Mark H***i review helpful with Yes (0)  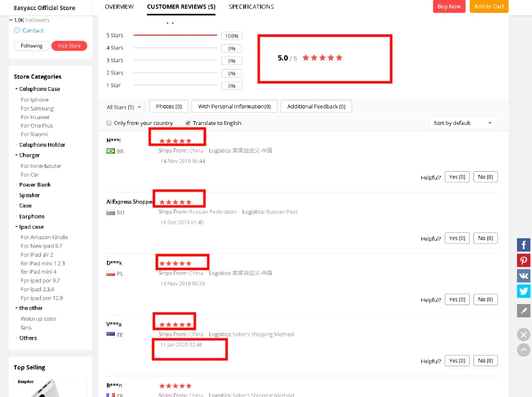tap(457, 177)
